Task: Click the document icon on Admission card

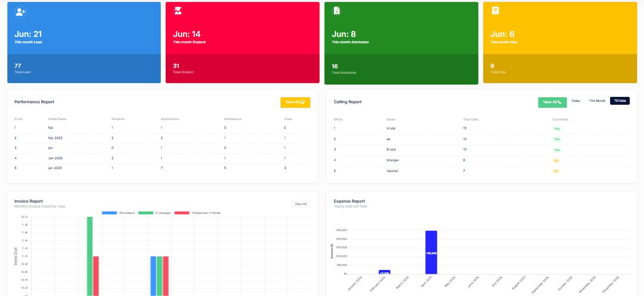Action: pyautogui.click(x=337, y=11)
